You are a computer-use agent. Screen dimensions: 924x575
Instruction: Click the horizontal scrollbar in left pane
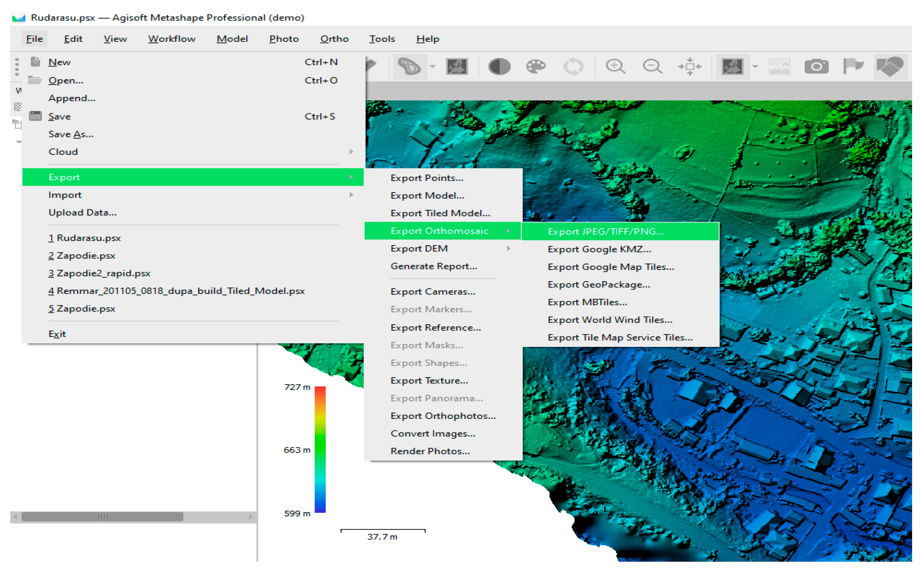pos(102,516)
